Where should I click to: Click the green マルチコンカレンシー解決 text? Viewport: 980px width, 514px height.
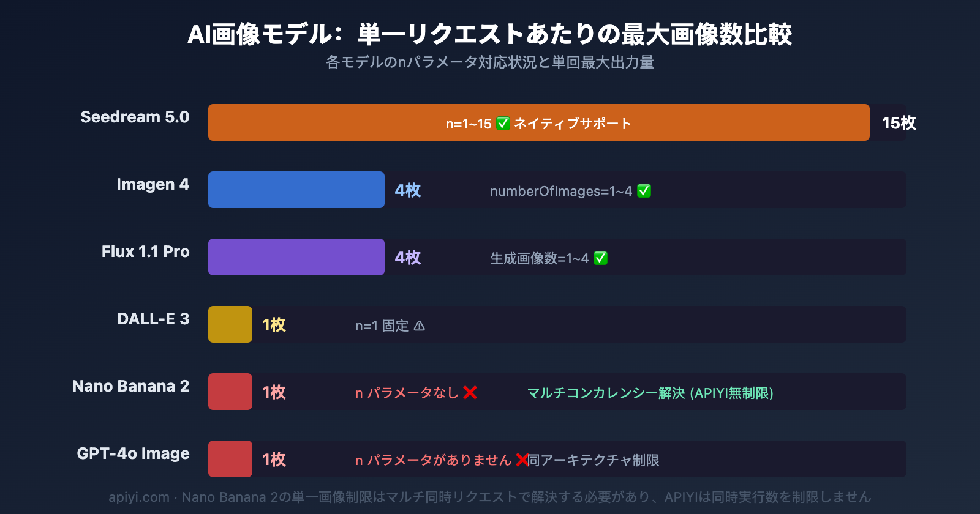coord(650,393)
